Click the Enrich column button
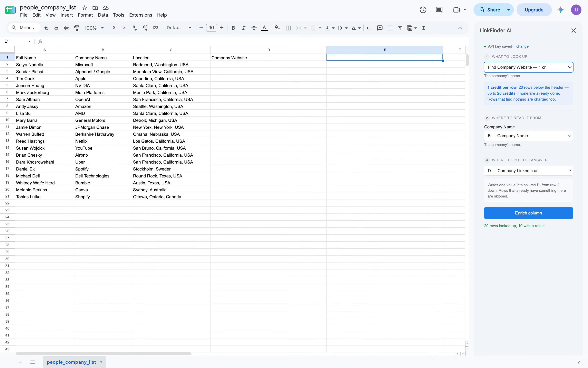 pyautogui.click(x=528, y=213)
